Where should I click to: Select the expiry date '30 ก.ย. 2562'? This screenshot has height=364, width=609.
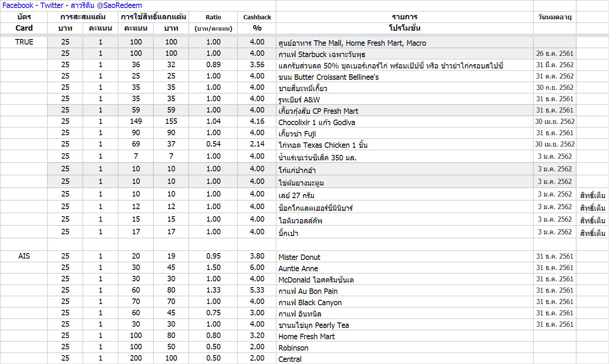pos(555,87)
